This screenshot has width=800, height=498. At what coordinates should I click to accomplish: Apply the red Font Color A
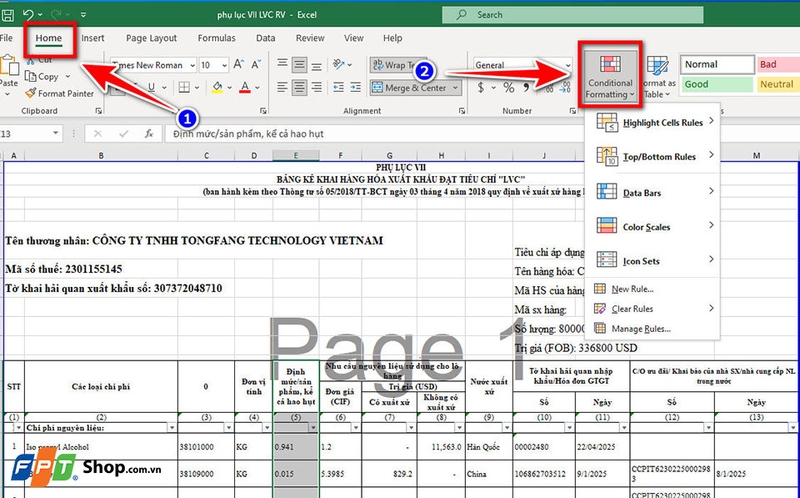tap(245, 87)
